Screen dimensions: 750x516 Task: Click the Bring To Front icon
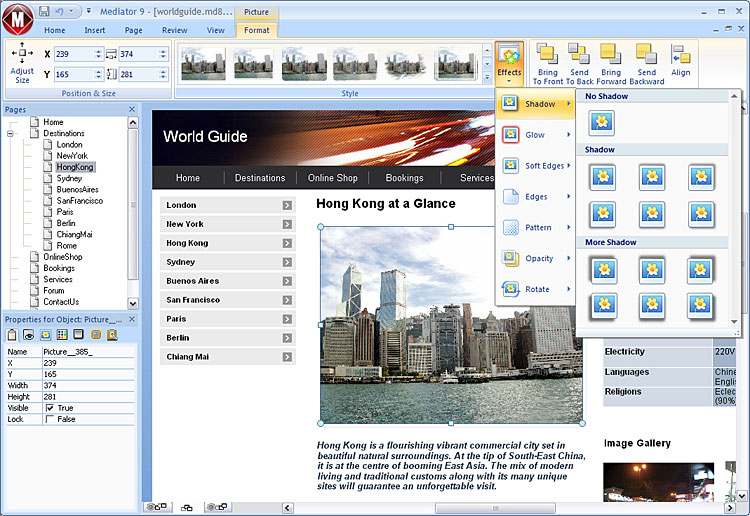[547, 54]
